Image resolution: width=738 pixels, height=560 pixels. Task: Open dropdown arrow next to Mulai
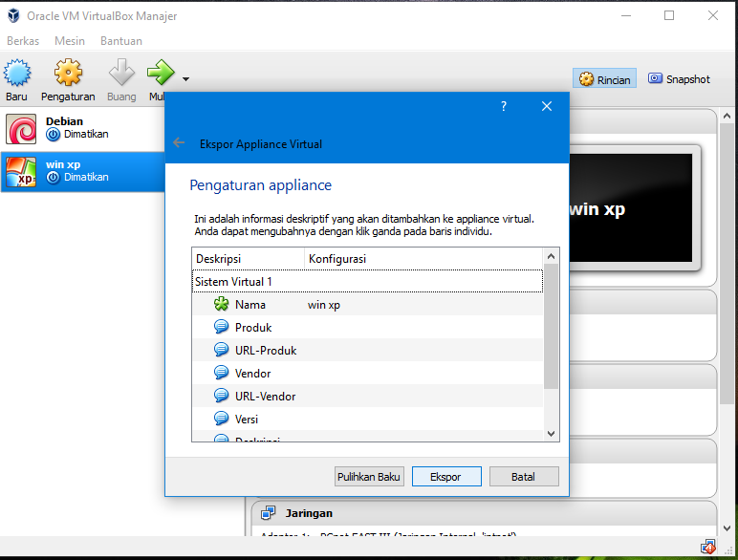(x=185, y=79)
